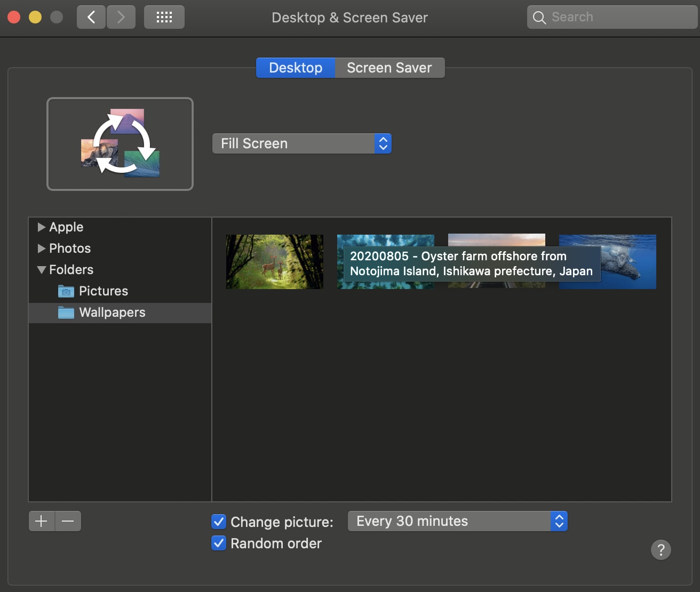The height and width of the screenshot is (592, 700).
Task: Click the back navigation arrow
Action: tap(91, 17)
